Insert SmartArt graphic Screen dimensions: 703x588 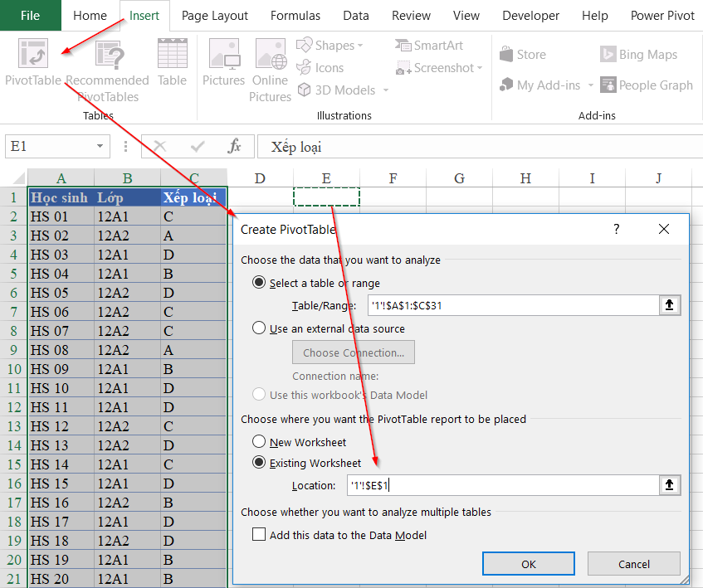pyautogui.click(x=429, y=46)
